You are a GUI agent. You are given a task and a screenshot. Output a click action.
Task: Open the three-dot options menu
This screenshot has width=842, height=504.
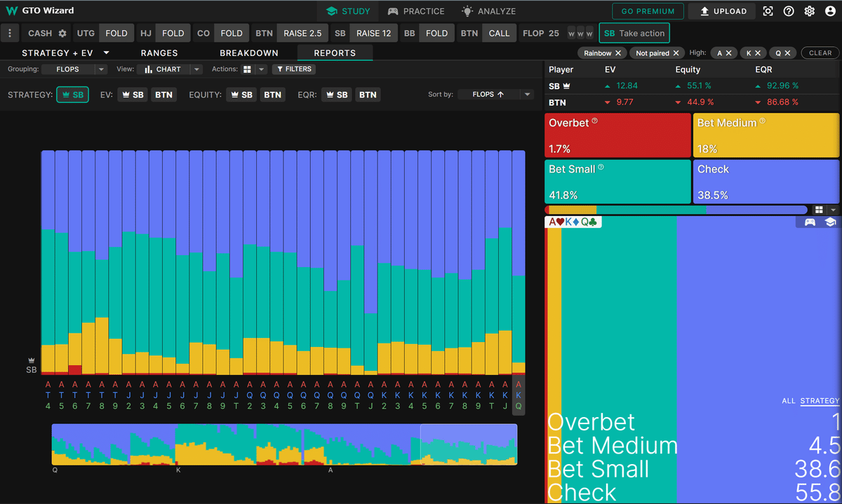click(x=10, y=33)
